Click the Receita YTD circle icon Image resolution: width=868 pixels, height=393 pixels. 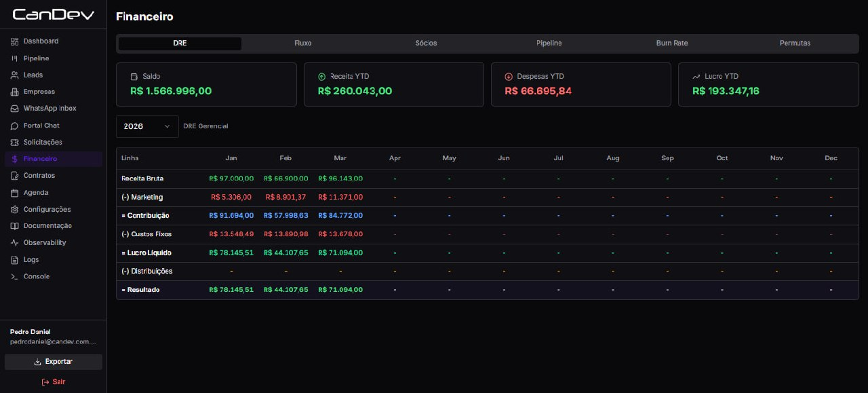[321, 76]
